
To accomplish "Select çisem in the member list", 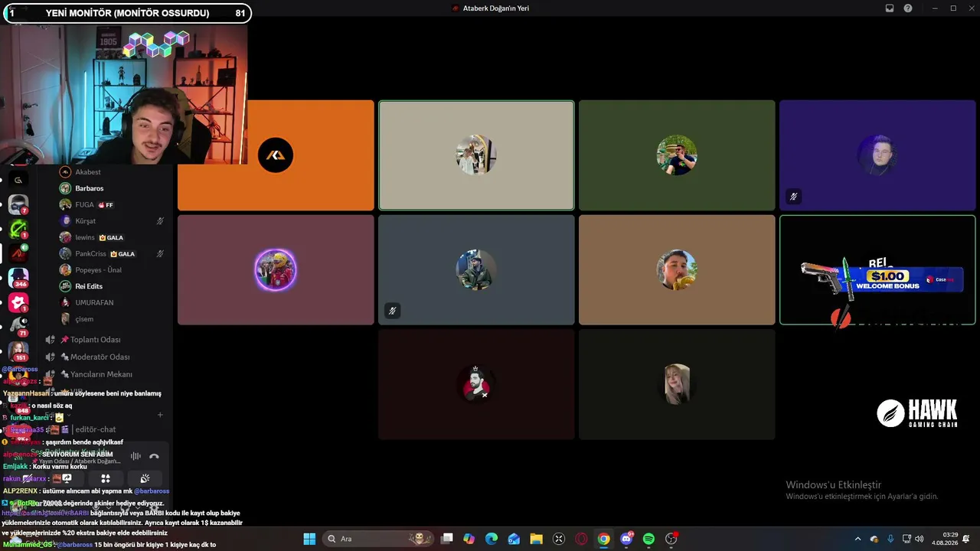I will (x=112, y=319).
